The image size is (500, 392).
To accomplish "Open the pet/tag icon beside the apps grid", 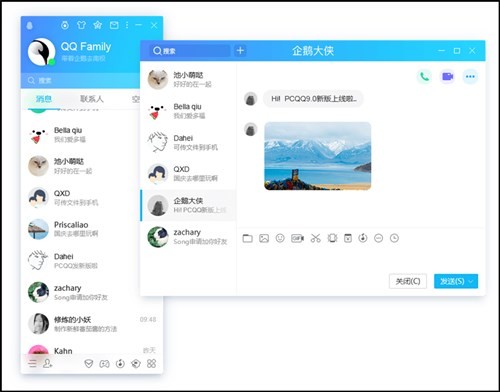I will click(136, 364).
